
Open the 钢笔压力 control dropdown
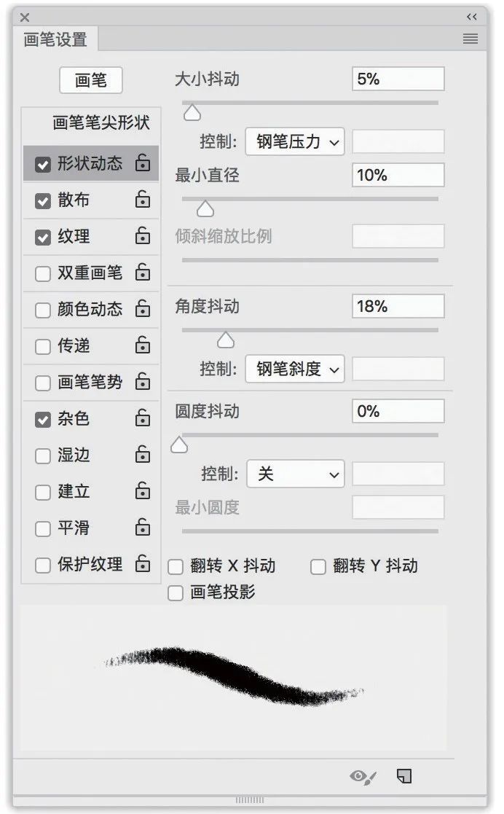tap(295, 141)
